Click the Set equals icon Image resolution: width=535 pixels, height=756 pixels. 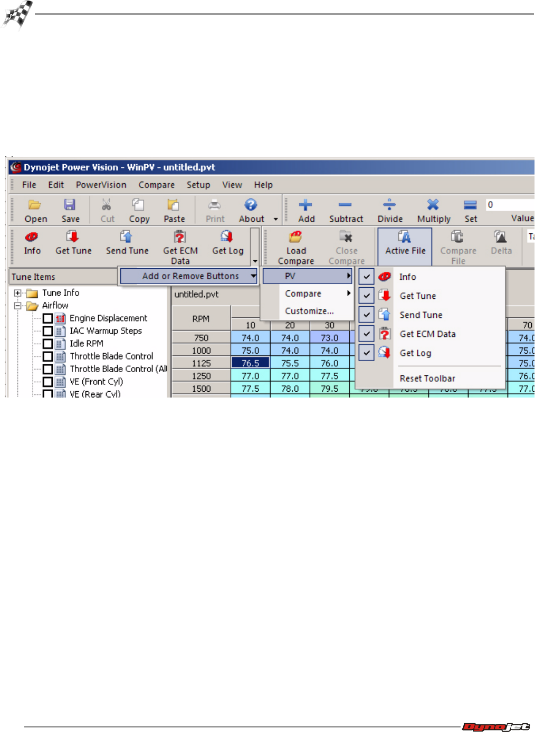pyautogui.click(x=470, y=205)
